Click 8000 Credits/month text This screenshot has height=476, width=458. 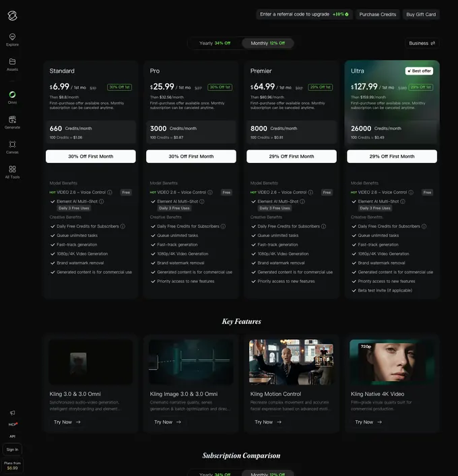pyautogui.click(x=273, y=129)
